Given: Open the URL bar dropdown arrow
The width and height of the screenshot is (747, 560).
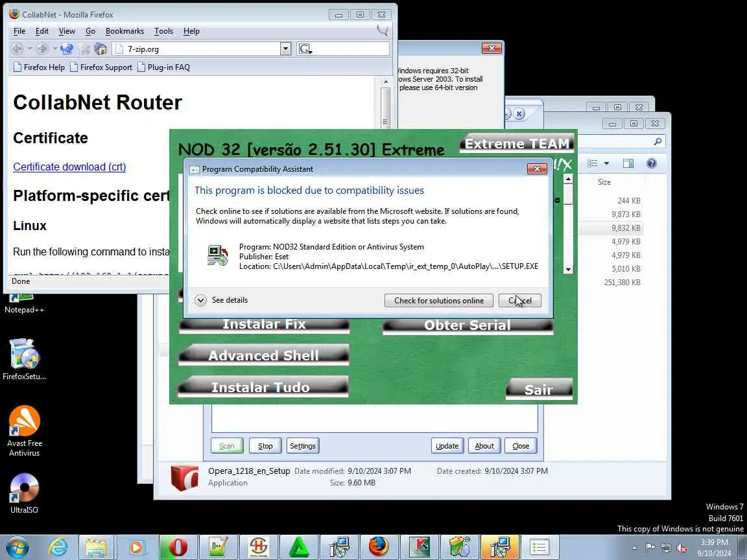Looking at the screenshot, I should click(285, 49).
